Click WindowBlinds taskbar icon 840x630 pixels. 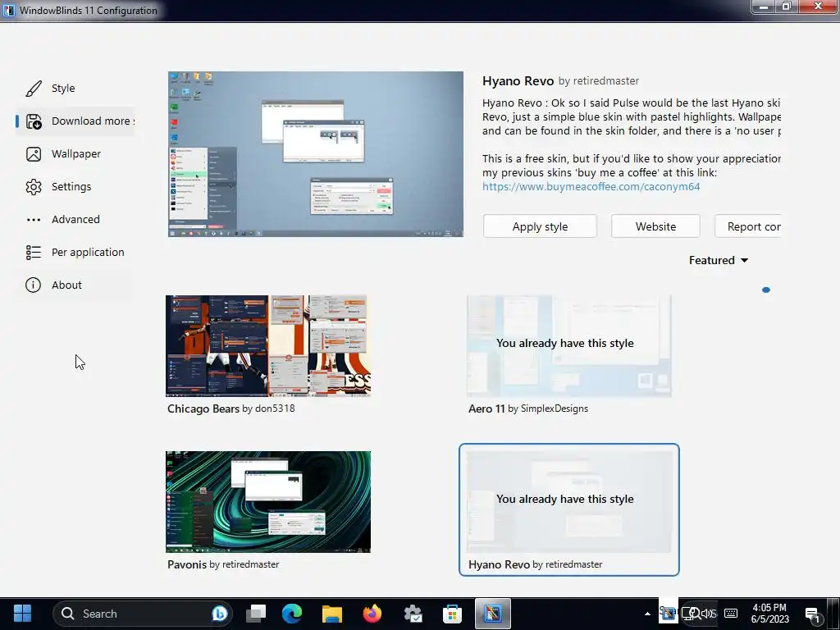493,614
